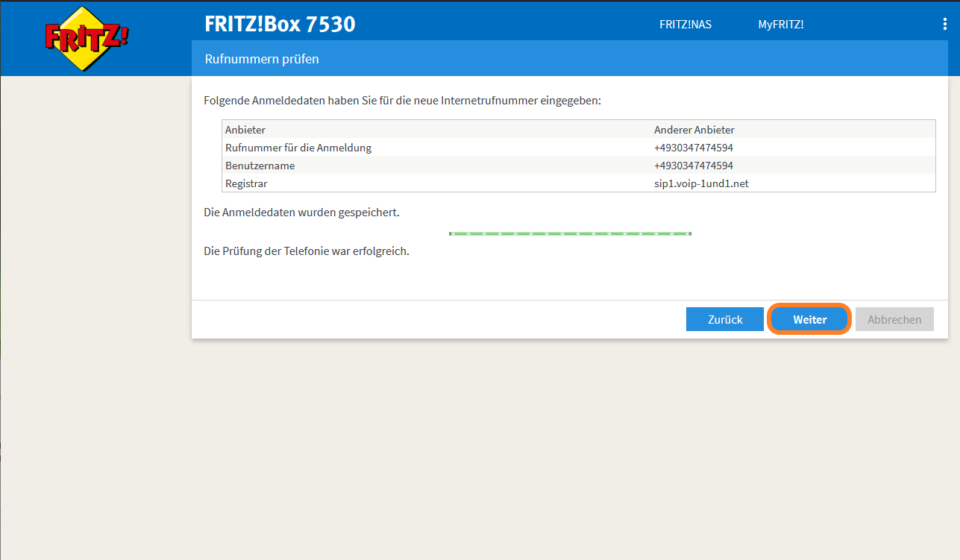Viewport: 960px width, 560px height.
Task: Click the green telephony test progress bar
Action: pyautogui.click(x=570, y=233)
